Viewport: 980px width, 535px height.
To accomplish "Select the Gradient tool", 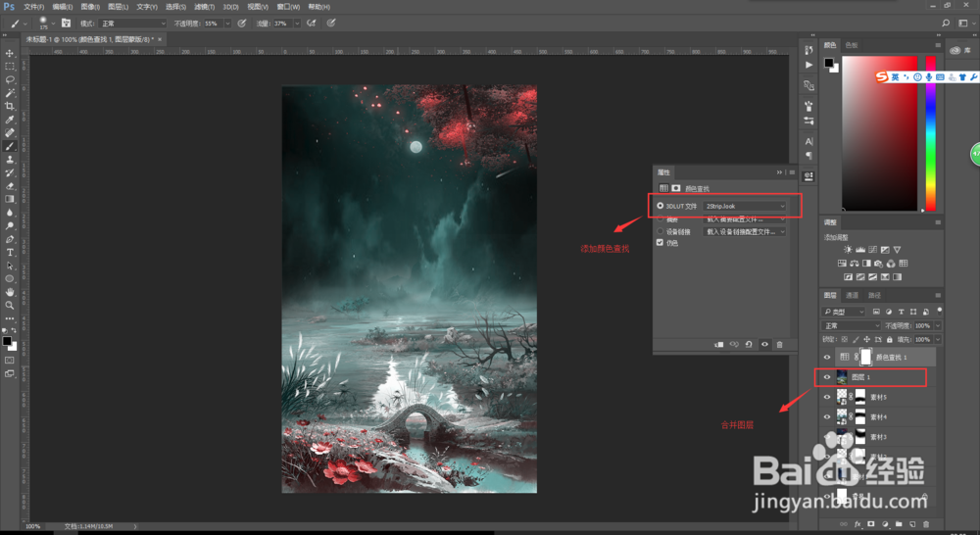I will coord(10,199).
